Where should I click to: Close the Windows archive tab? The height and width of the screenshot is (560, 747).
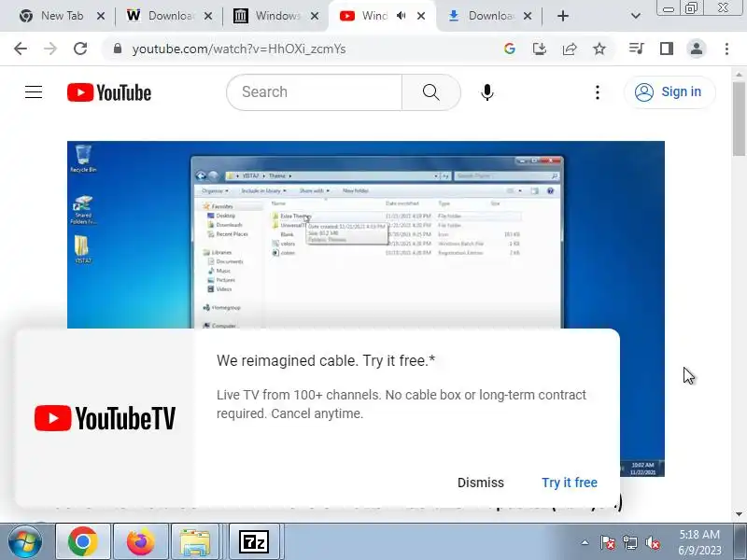315,16
